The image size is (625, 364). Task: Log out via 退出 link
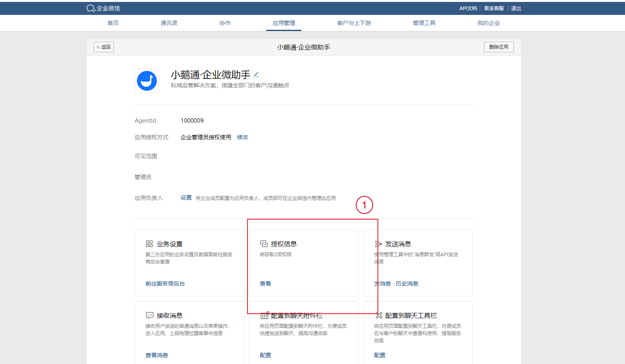[x=516, y=8]
